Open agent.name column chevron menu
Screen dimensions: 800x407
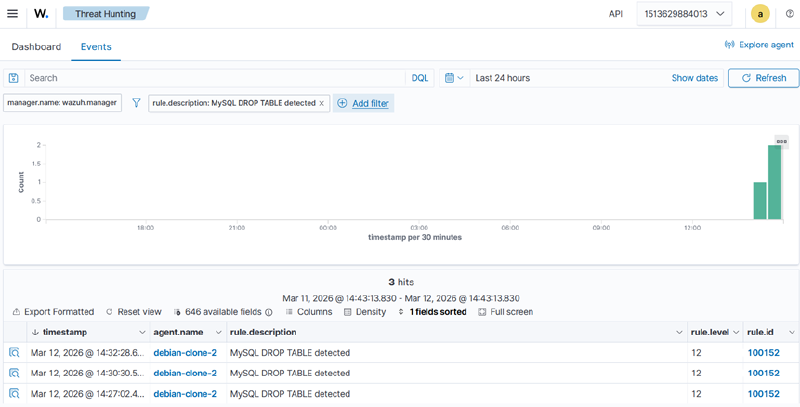tap(218, 333)
